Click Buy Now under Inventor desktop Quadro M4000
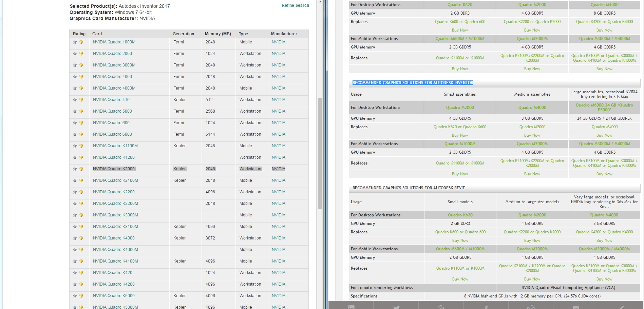644x309 pixels. coord(532,135)
